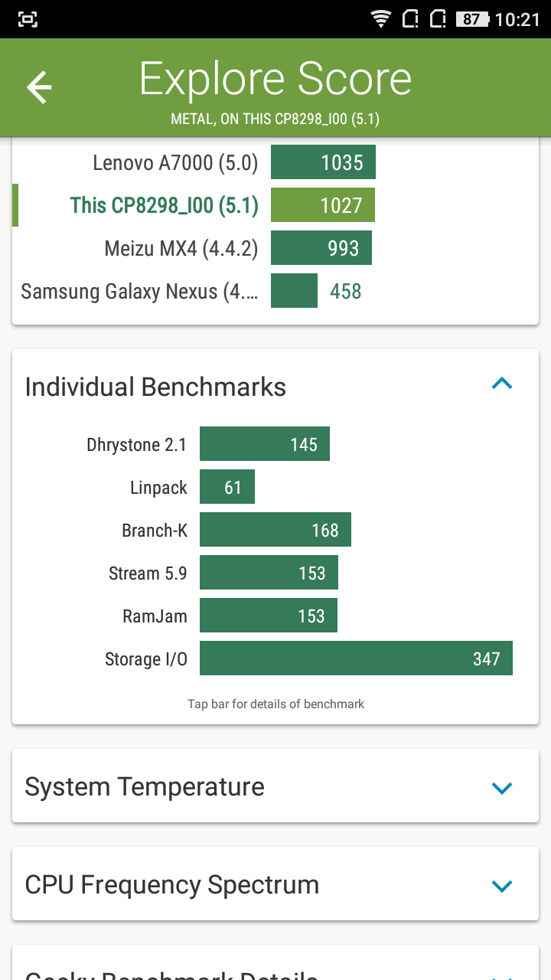Expand the CPU Frequency Spectrum section
551x980 pixels.
(x=501, y=886)
